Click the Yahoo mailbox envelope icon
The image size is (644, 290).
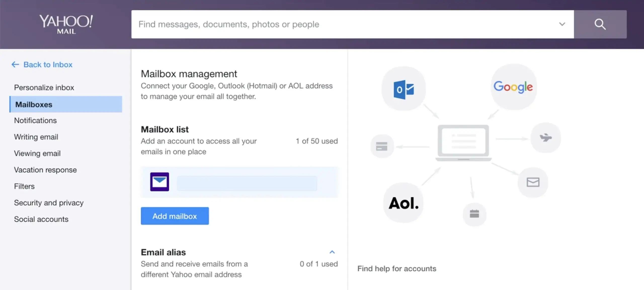[x=159, y=182]
